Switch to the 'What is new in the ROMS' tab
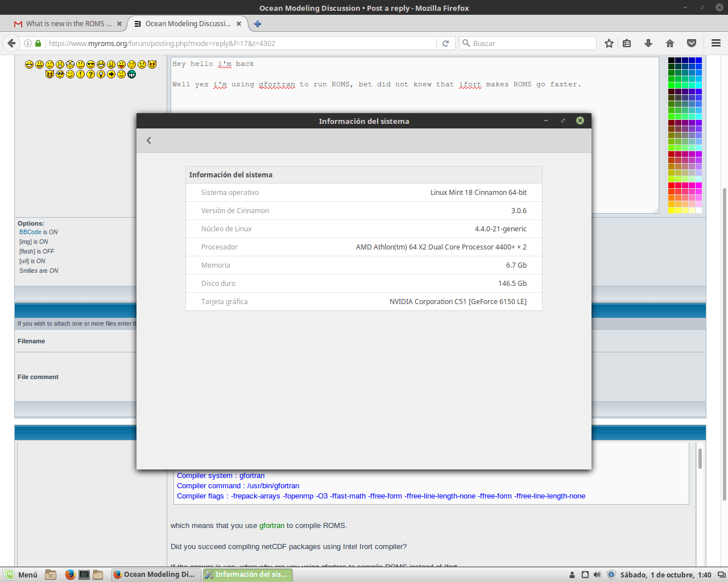The height and width of the screenshot is (582, 728). 65,24
